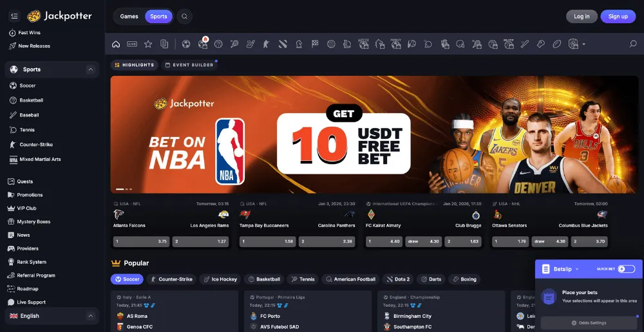
Task: Click the Log in button
Action: point(582,17)
